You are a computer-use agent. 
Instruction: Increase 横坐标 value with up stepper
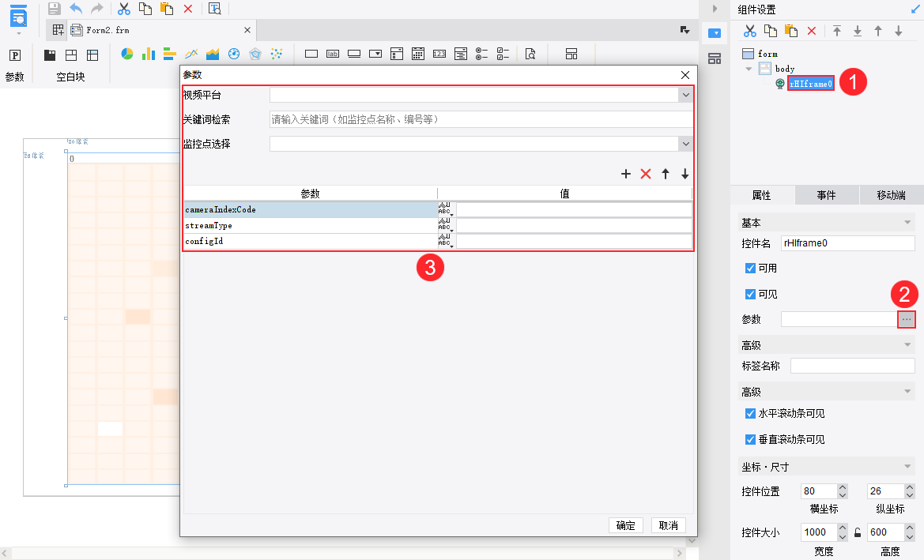tap(843, 487)
